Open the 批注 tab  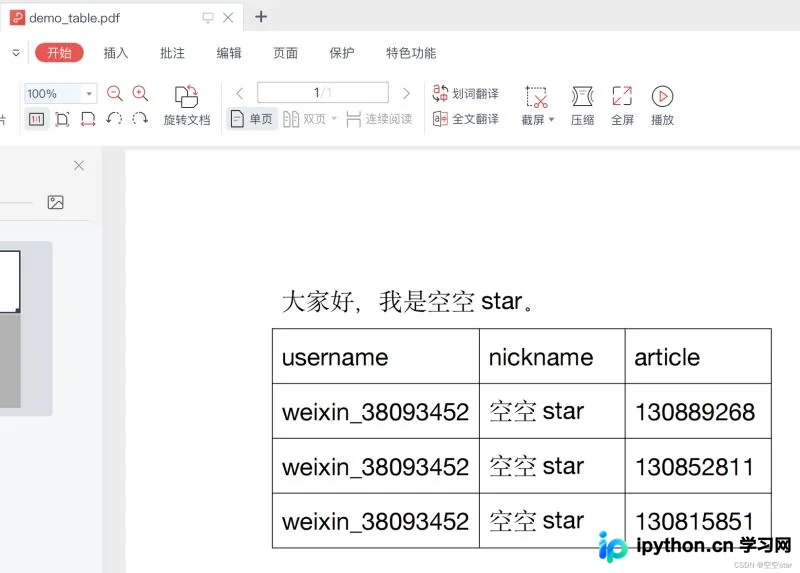172,53
